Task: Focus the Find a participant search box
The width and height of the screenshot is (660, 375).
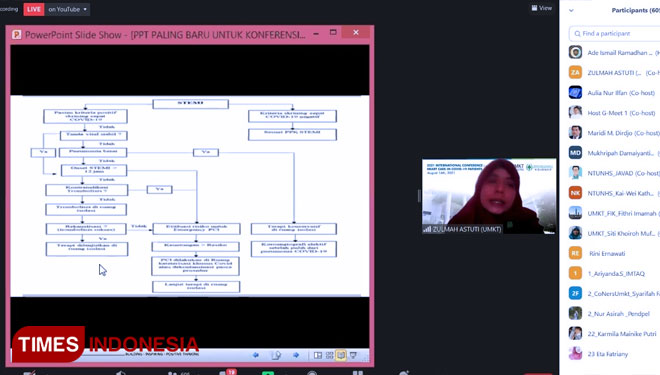Action: pyautogui.click(x=615, y=33)
